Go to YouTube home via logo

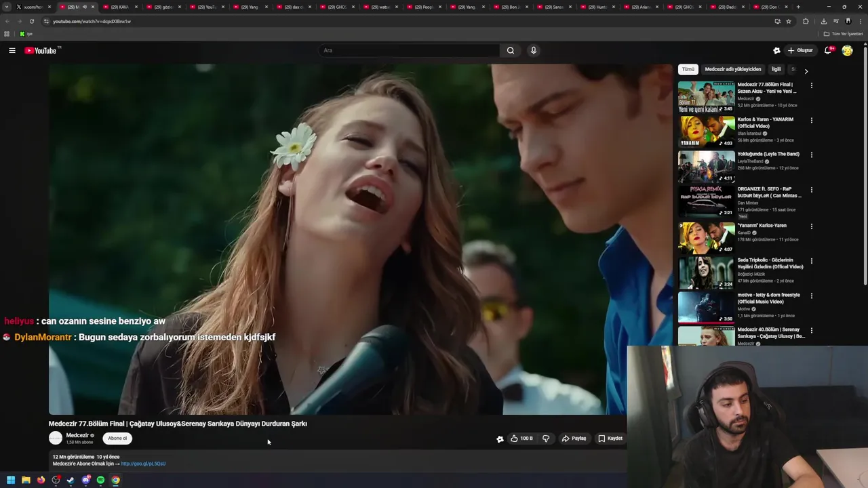(42, 50)
